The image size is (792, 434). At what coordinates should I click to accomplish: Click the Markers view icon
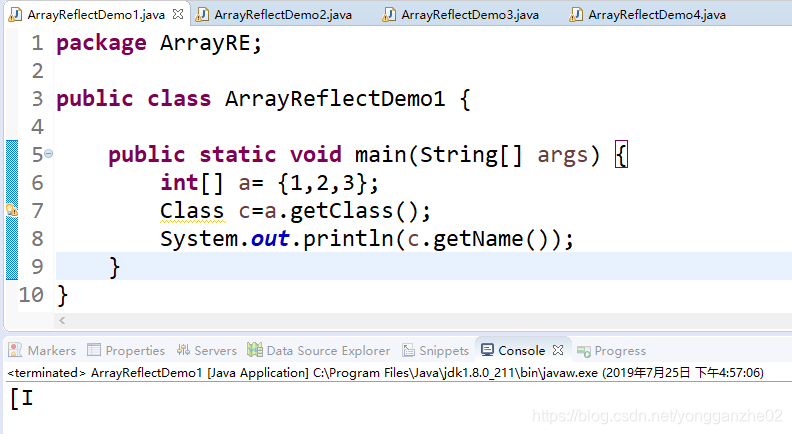(15, 350)
